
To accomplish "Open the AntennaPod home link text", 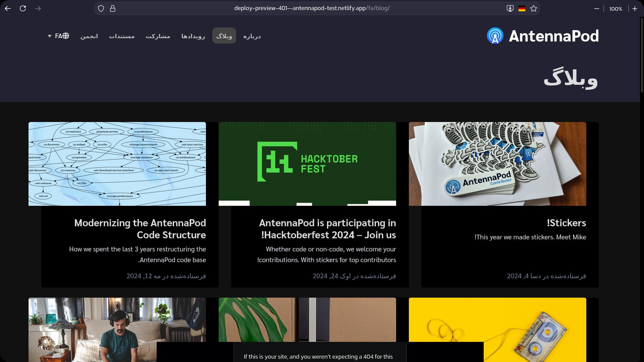I will click(554, 36).
